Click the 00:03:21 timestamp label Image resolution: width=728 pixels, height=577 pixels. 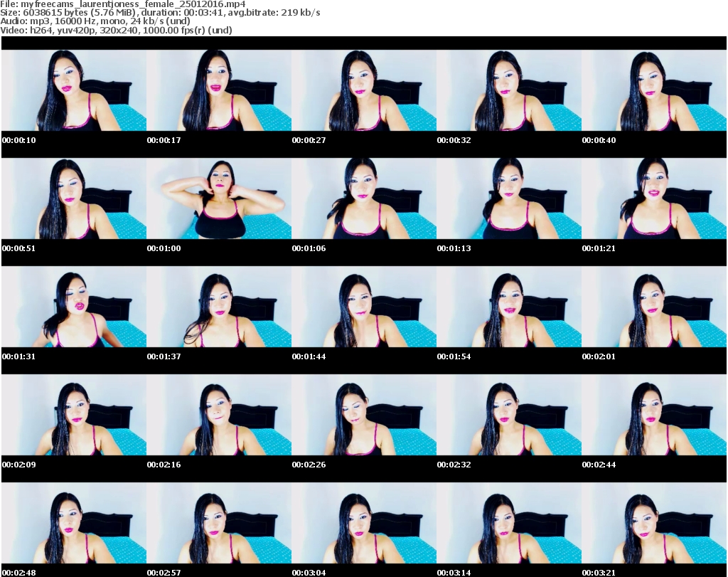tap(599, 573)
